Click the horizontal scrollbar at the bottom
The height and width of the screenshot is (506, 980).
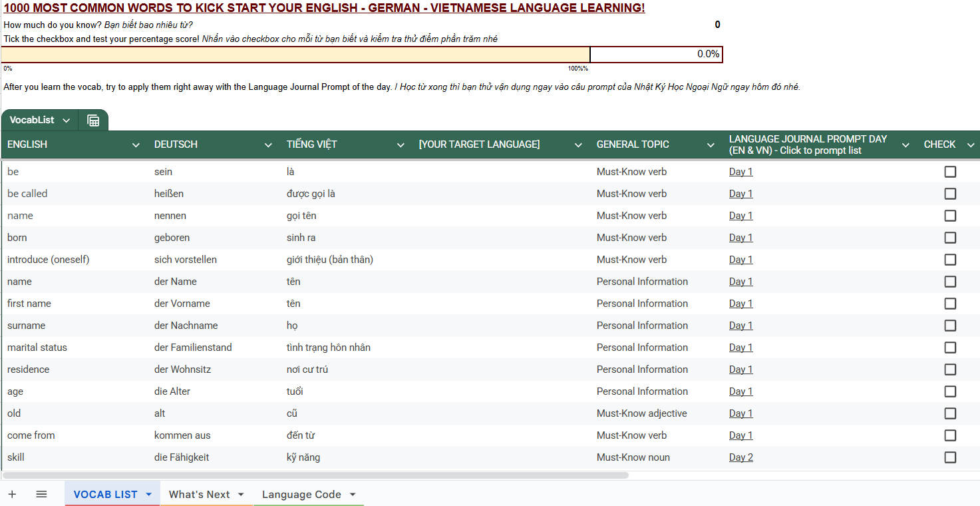coord(315,475)
